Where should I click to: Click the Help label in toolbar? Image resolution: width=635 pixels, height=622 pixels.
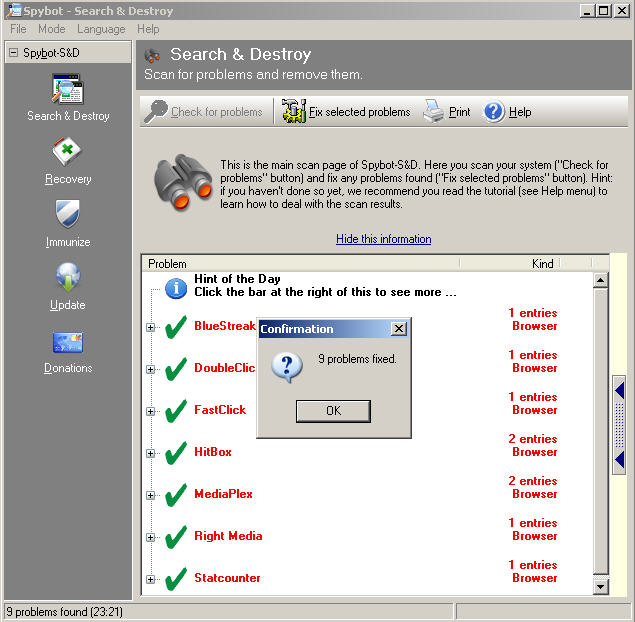pos(520,112)
